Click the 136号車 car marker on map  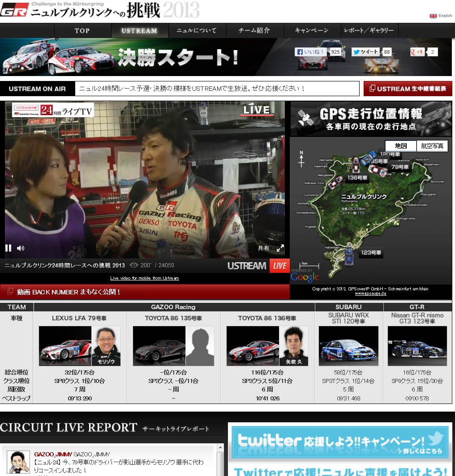pos(357,178)
